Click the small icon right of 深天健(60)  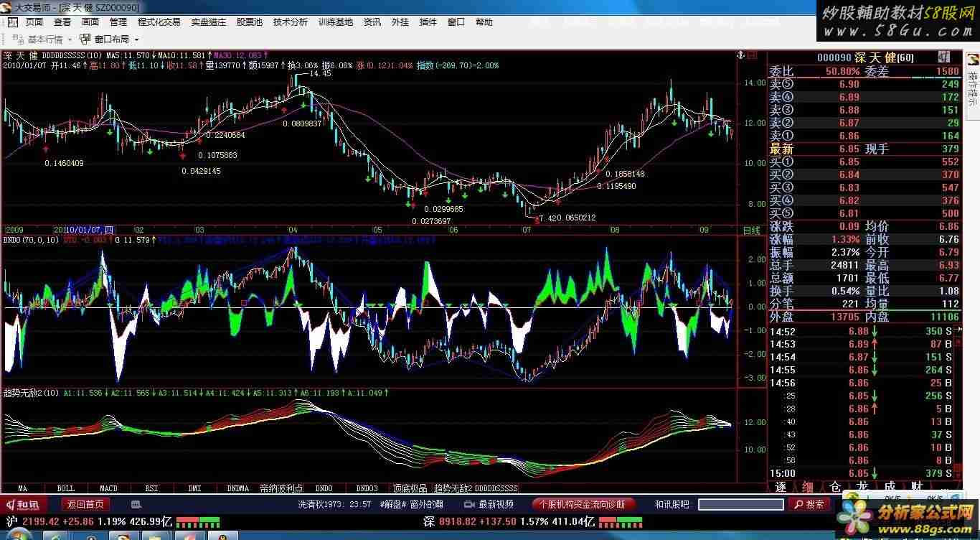coord(943,57)
